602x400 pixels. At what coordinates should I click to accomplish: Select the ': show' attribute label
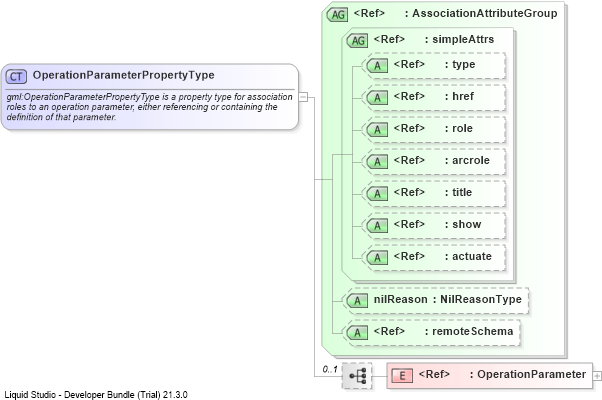463,224
